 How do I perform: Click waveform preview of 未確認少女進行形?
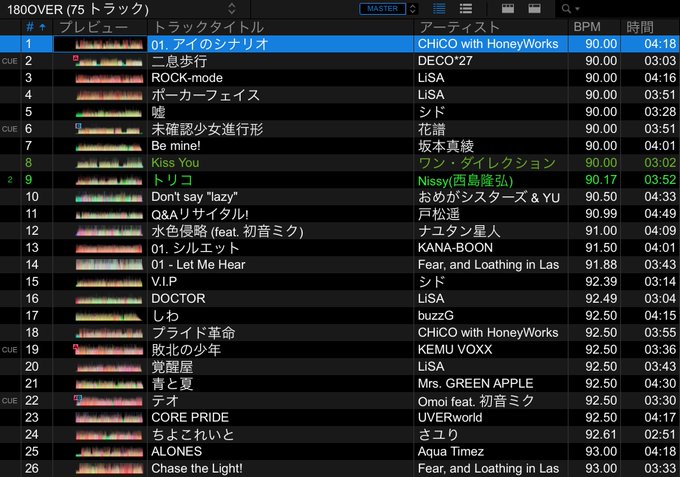pos(109,129)
